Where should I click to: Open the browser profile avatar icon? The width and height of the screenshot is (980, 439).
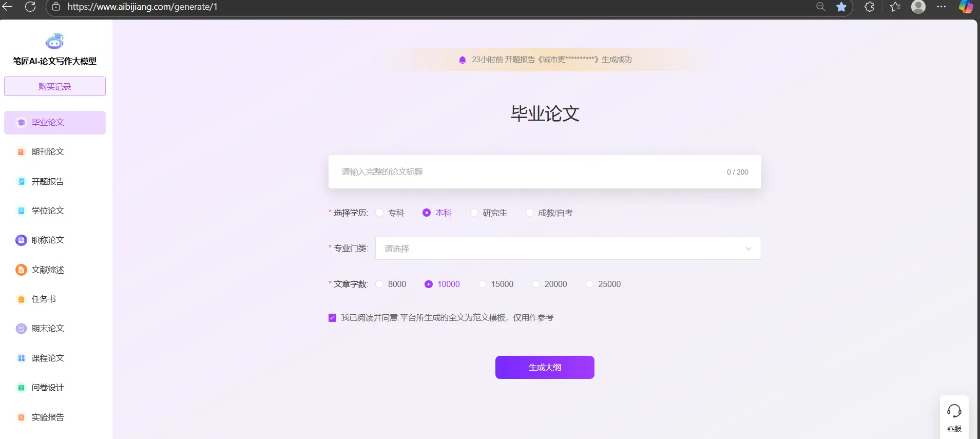[x=918, y=7]
